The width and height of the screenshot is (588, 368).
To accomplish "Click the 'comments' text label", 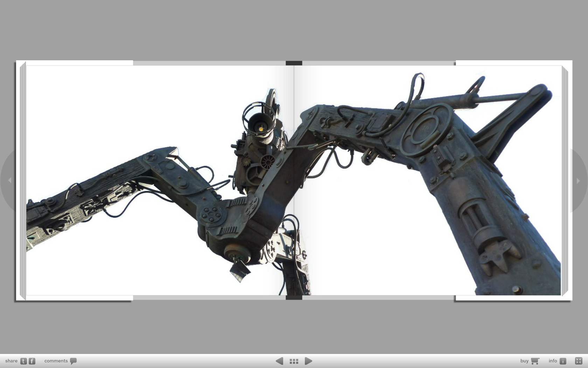I will coord(56,361).
